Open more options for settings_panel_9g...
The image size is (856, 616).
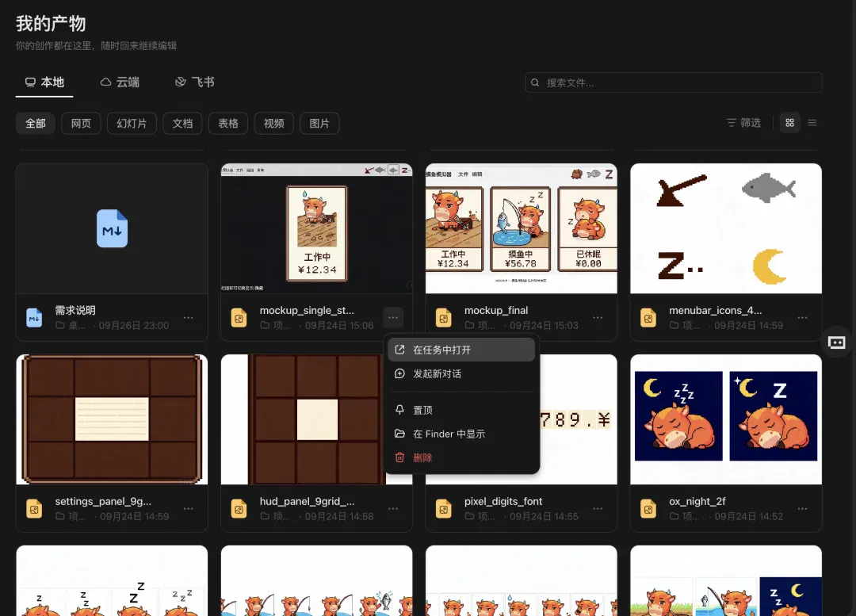(x=189, y=508)
